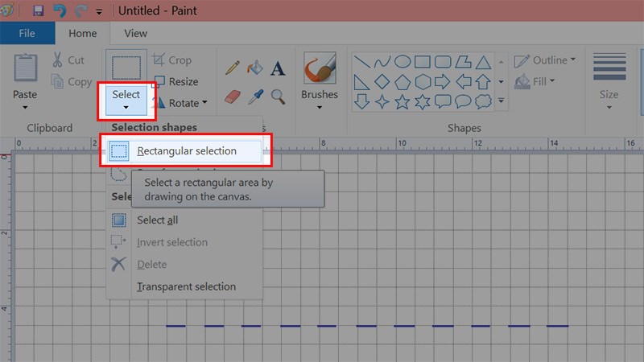Select the Magnifier tool
This screenshot has height=362, width=644.
point(278,97)
